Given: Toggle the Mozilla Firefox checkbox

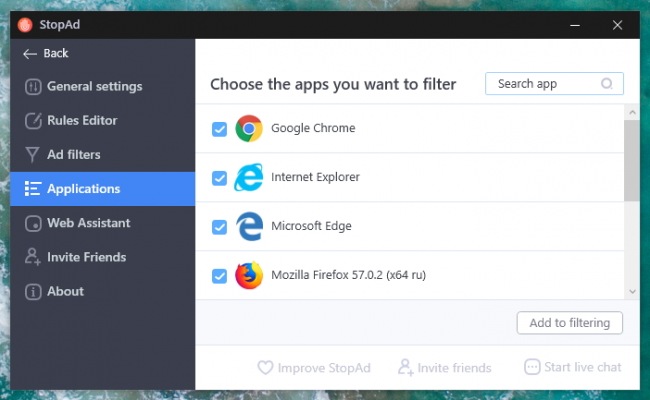Looking at the screenshot, I should (219, 276).
